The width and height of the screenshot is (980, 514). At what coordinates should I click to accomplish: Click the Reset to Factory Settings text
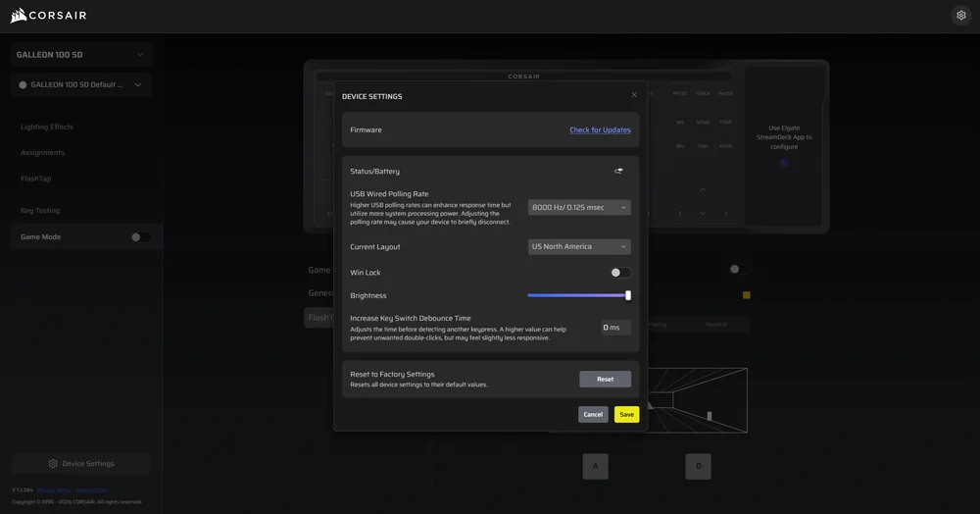click(392, 375)
